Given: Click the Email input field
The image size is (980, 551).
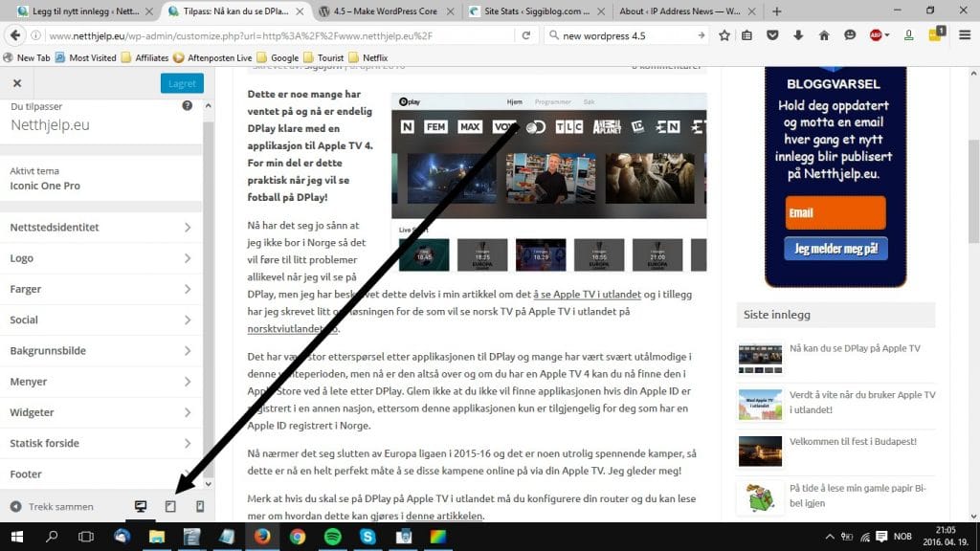Looking at the screenshot, I should pos(835,212).
